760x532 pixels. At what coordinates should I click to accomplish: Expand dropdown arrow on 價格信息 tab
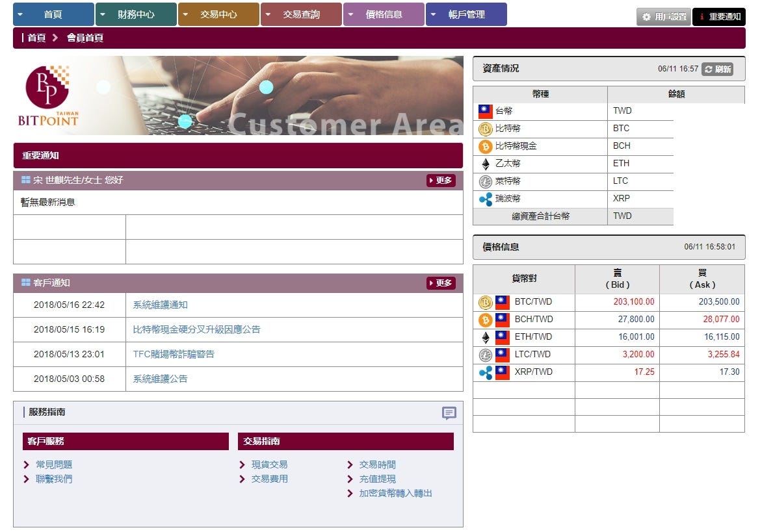coord(350,14)
